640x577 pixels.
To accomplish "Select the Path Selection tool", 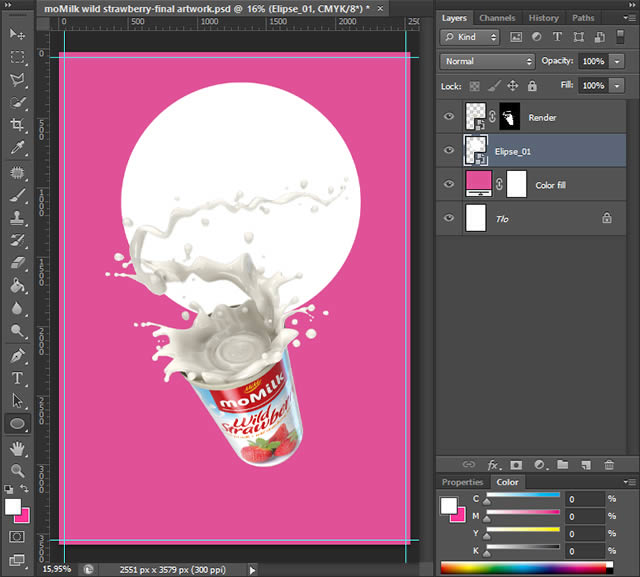I will click(x=17, y=401).
